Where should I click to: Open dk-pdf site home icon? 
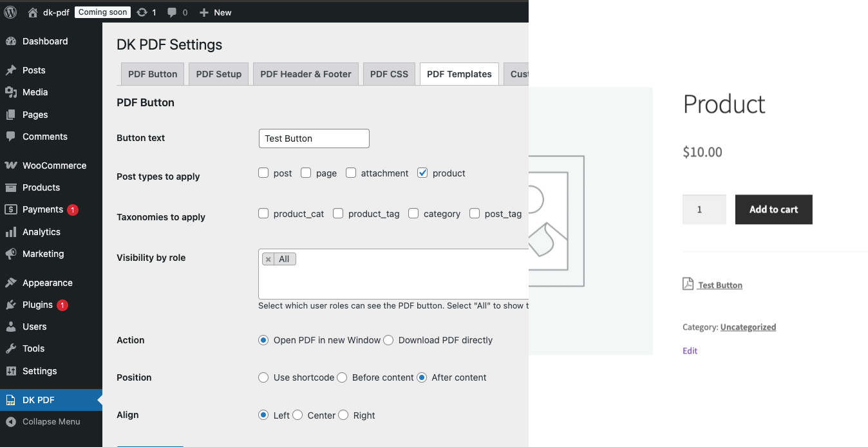[33, 12]
